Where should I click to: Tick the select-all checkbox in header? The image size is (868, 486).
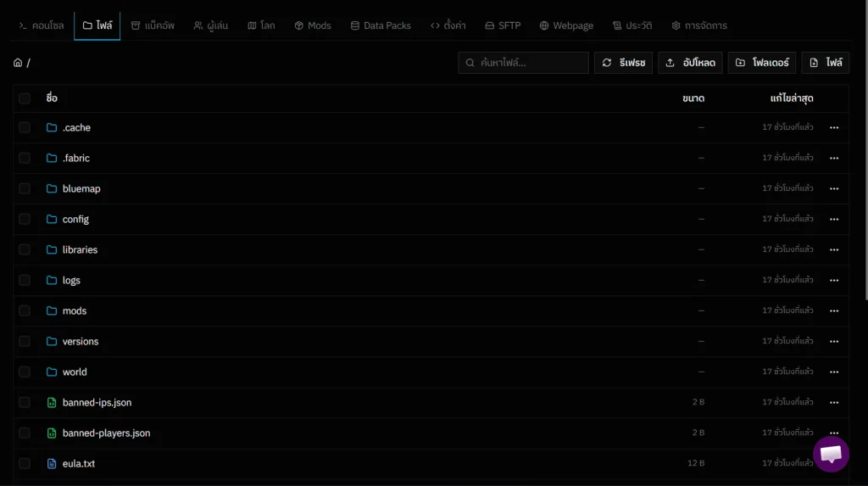(x=25, y=98)
